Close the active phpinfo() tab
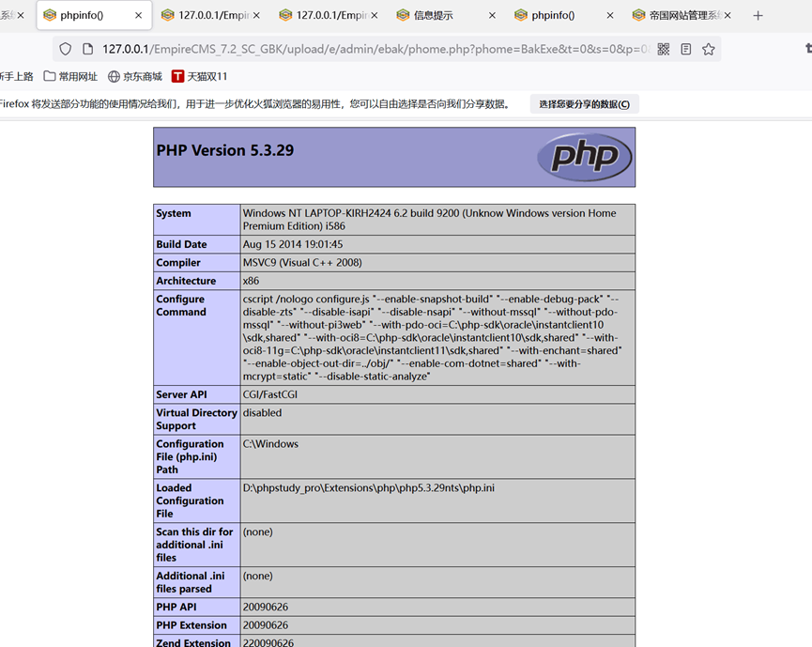This screenshot has width=812, height=647. [x=138, y=16]
